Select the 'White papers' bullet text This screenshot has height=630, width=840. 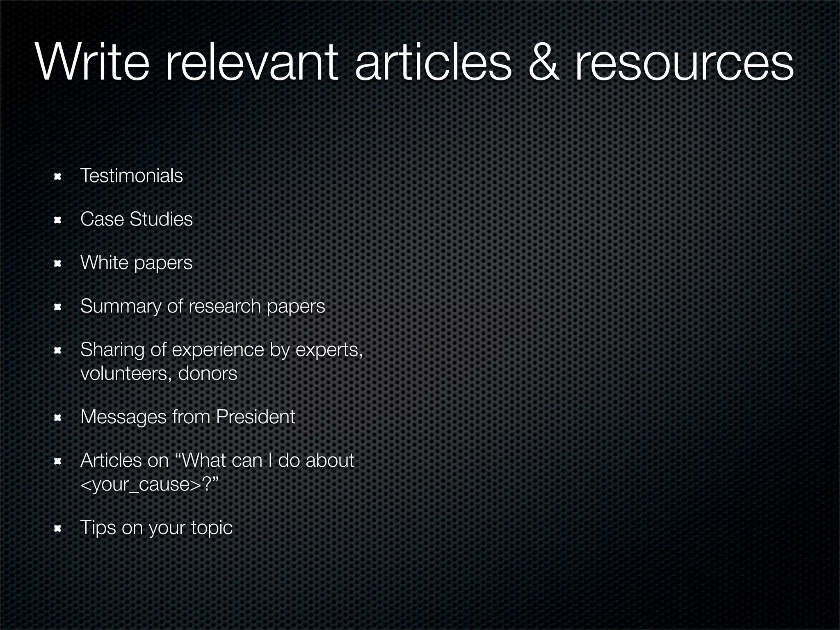coord(136,262)
